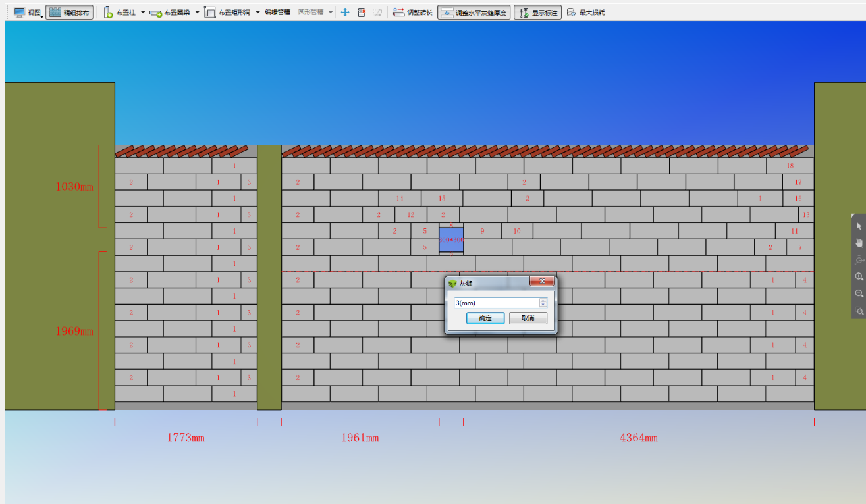The height and width of the screenshot is (504, 866).
Task: Confirm with the 确定 button
Action: (485, 318)
